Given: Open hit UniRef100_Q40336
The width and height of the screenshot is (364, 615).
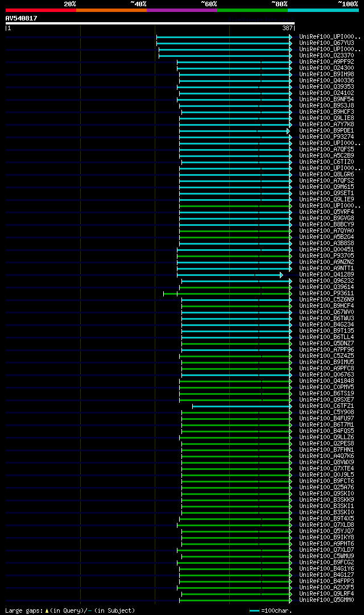Looking at the screenshot, I should [326, 81].
